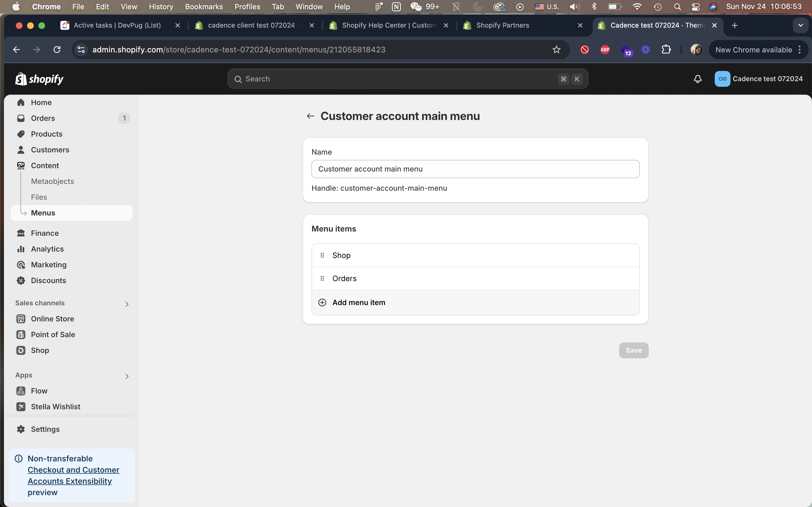Click the plus icon for Add menu item
812x507 pixels.
[x=322, y=303]
